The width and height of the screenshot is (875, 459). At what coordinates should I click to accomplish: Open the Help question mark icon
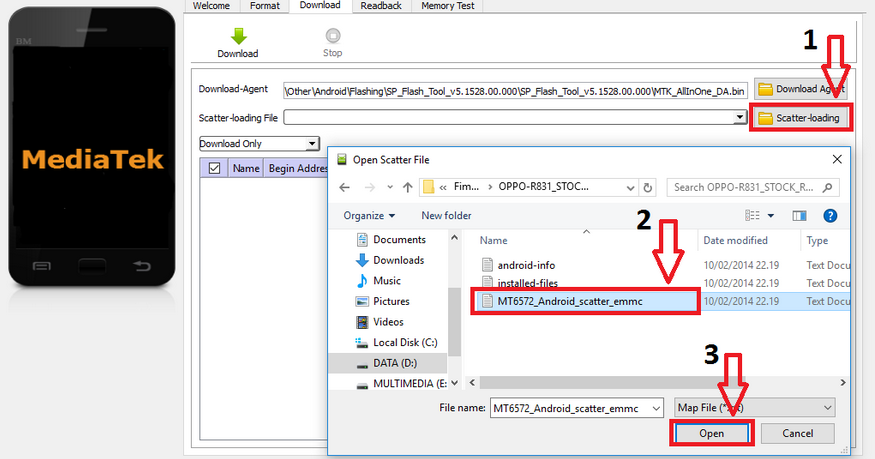point(830,216)
